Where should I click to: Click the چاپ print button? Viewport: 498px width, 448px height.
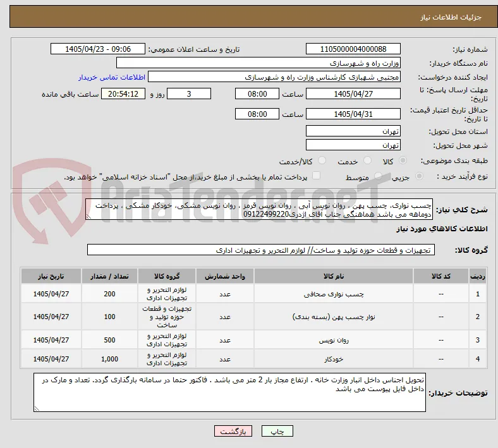(277, 431)
